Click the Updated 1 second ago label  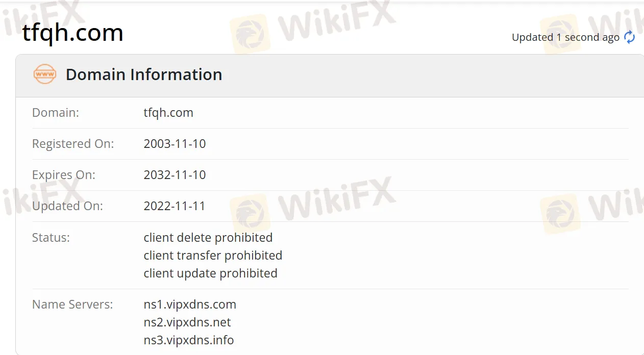click(x=565, y=37)
